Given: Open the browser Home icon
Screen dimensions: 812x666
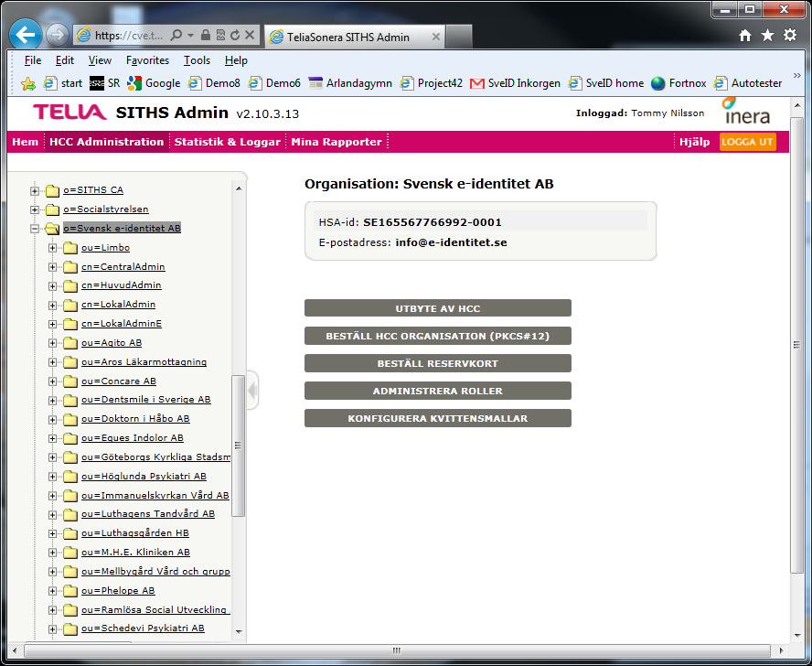Looking at the screenshot, I should [745, 36].
